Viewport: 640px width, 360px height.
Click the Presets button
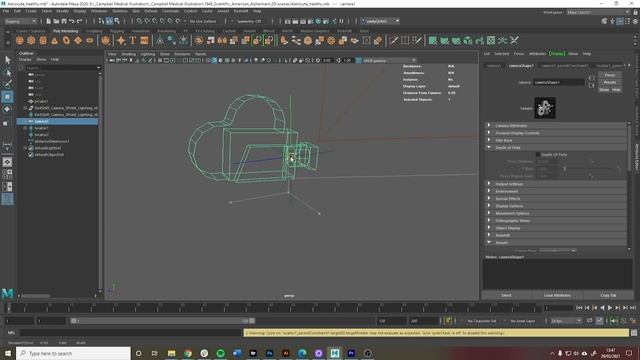pos(610,82)
